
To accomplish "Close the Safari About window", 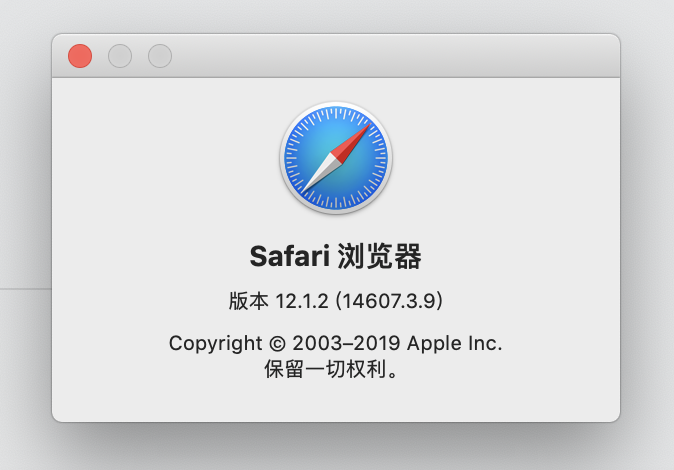I will 80,56.
